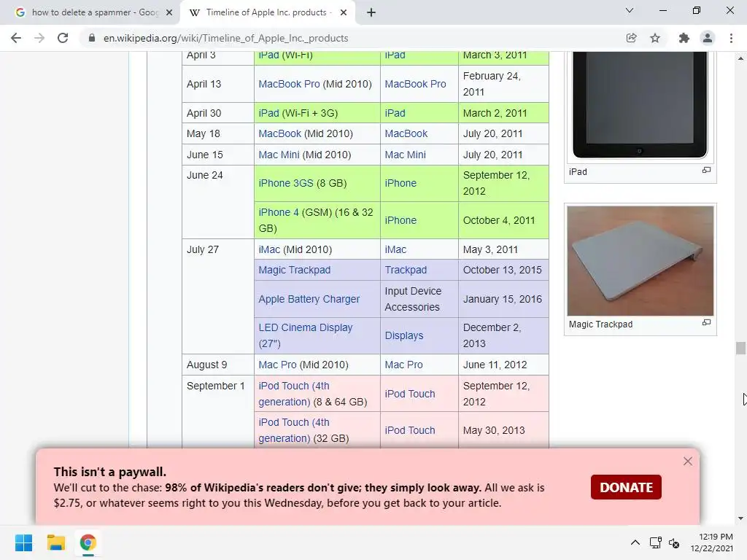This screenshot has width=747, height=560.
Task: Open the Chrome extensions puzzle icon
Action: point(684,38)
